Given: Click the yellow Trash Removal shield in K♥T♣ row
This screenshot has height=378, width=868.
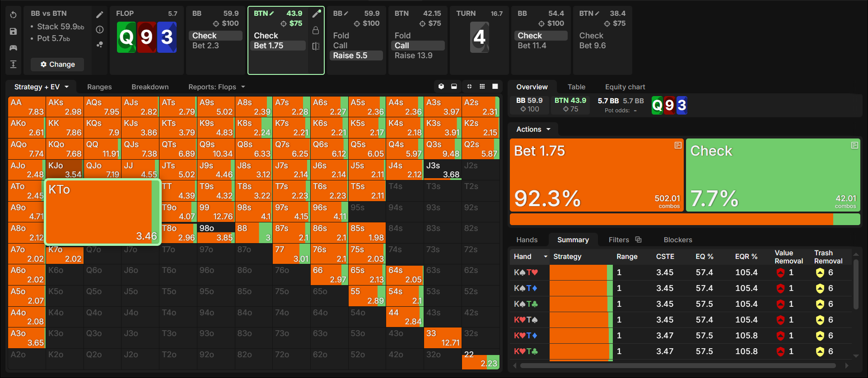Looking at the screenshot, I should [820, 351].
